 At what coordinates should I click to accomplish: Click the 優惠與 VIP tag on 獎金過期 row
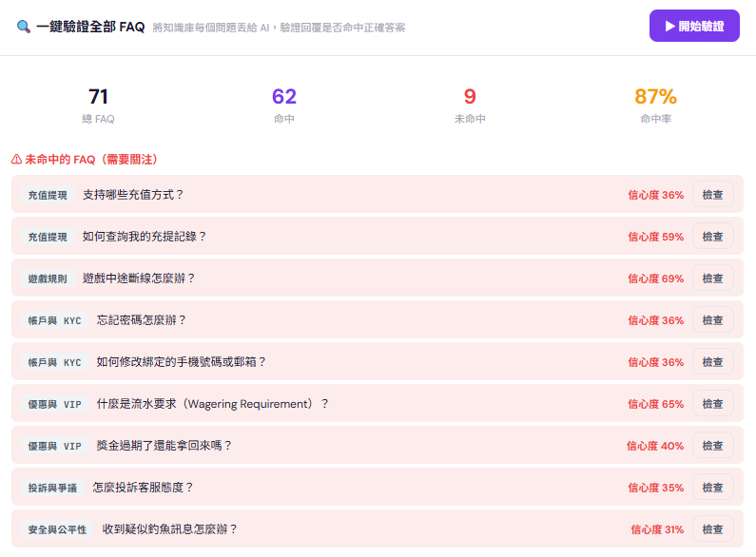(54, 446)
